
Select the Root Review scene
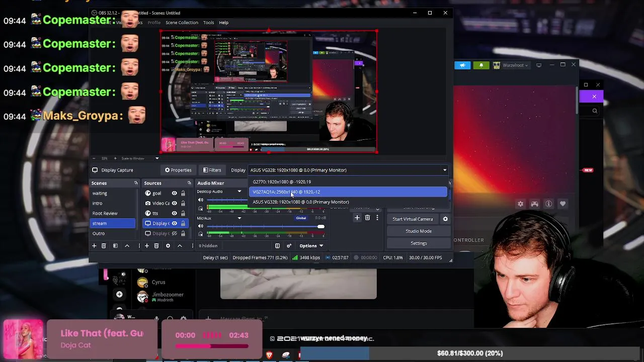coord(113,213)
